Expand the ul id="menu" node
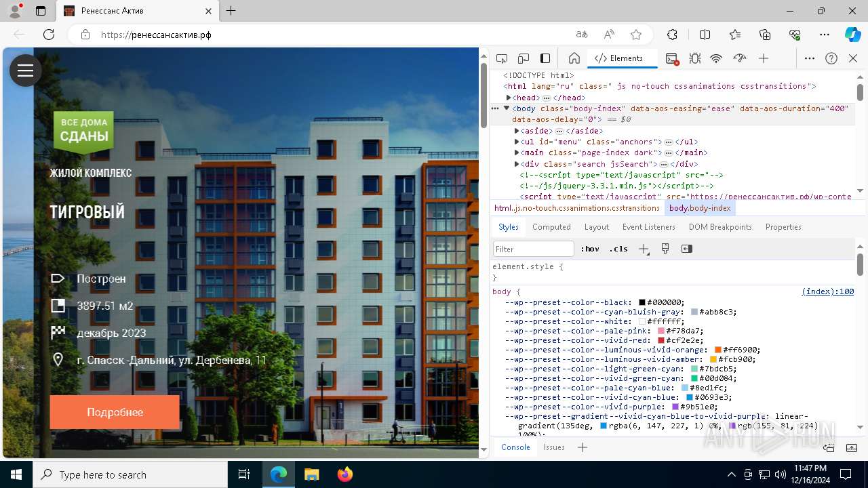 (517, 142)
